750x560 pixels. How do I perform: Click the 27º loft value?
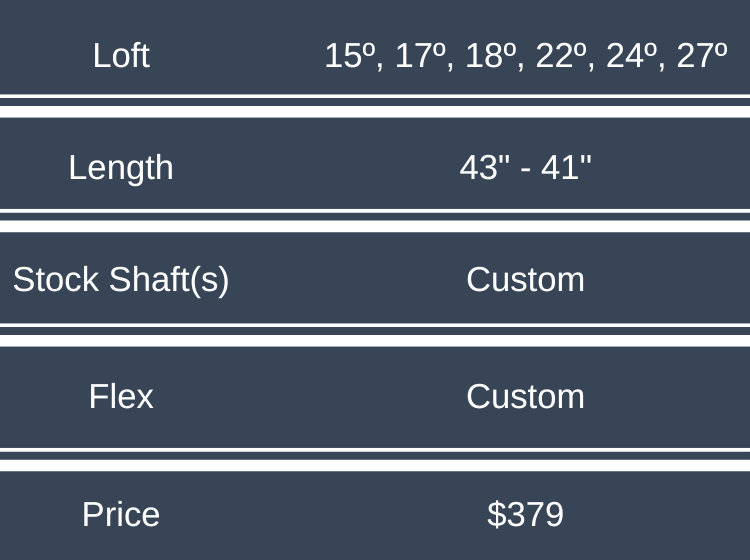tap(702, 56)
